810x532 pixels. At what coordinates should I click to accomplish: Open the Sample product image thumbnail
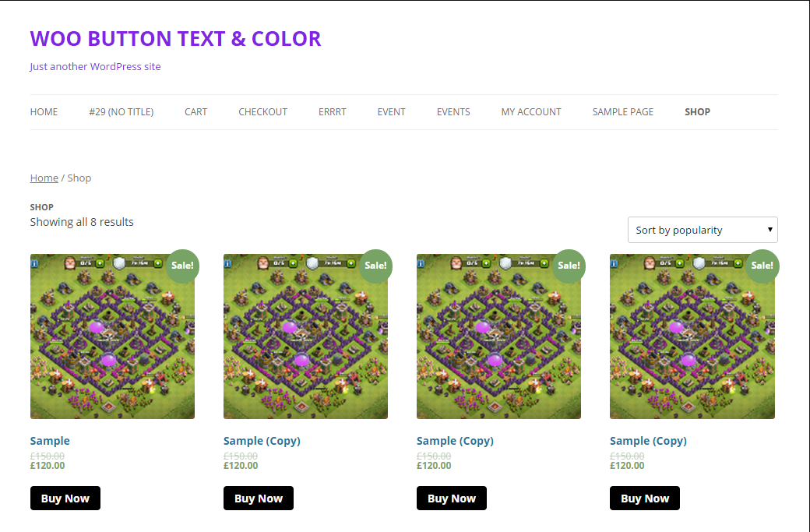(112, 336)
